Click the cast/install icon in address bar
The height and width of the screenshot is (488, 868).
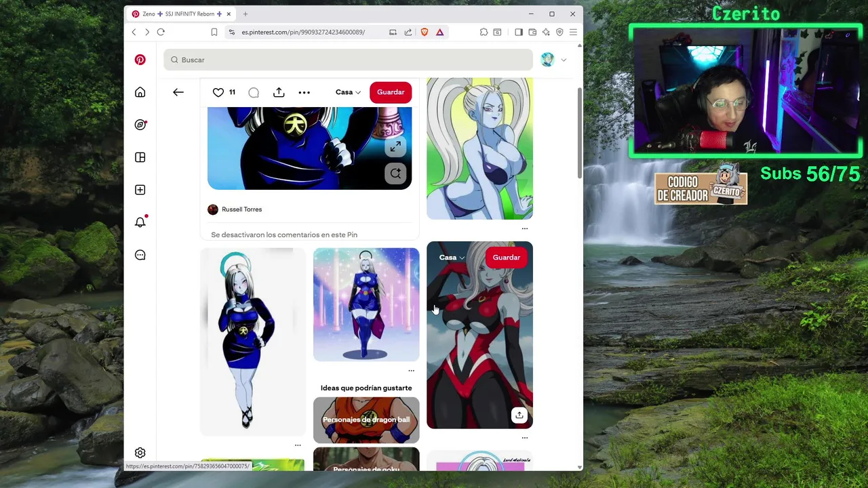(x=393, y=32)
